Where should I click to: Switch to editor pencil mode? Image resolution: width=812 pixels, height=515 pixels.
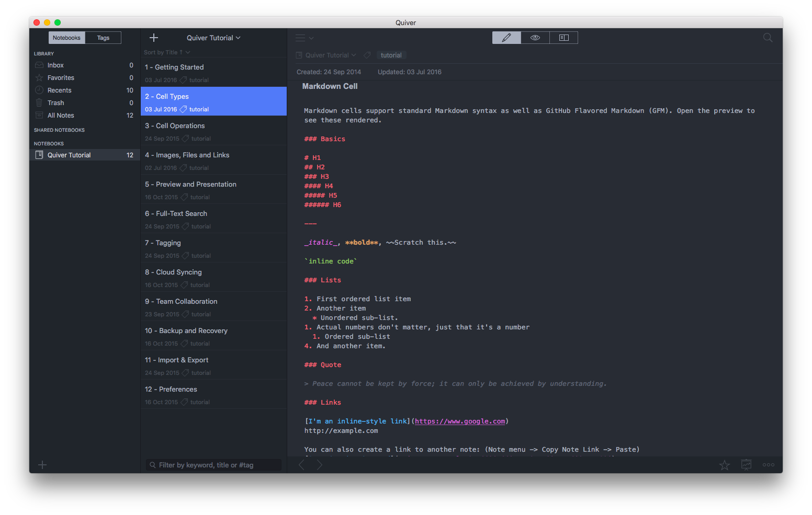(506, 38)
